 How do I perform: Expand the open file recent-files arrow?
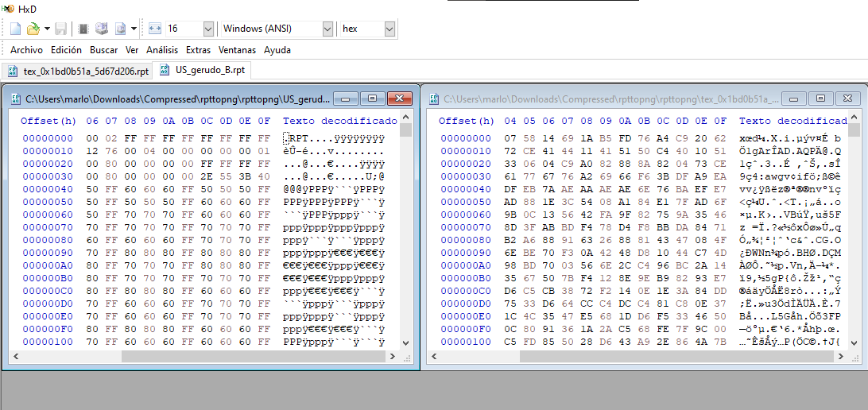coord(47,29)
